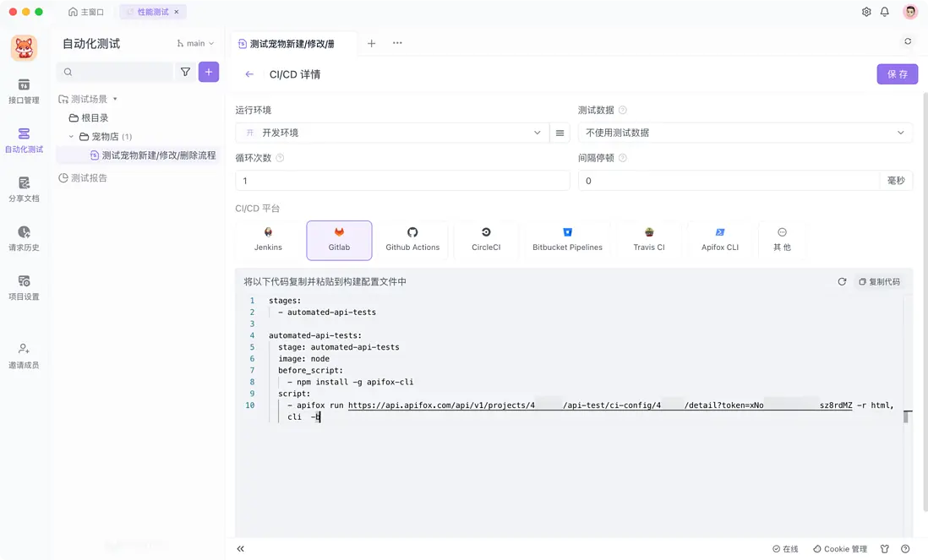Select the Github Actions platform
The image size is (928, 560).
tap(412, 240)
